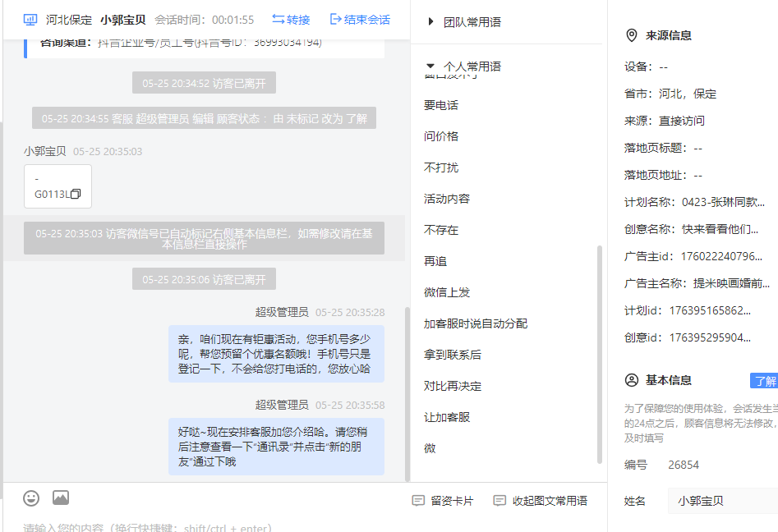Click the 了解 customer status tag

tap(765, 381)
